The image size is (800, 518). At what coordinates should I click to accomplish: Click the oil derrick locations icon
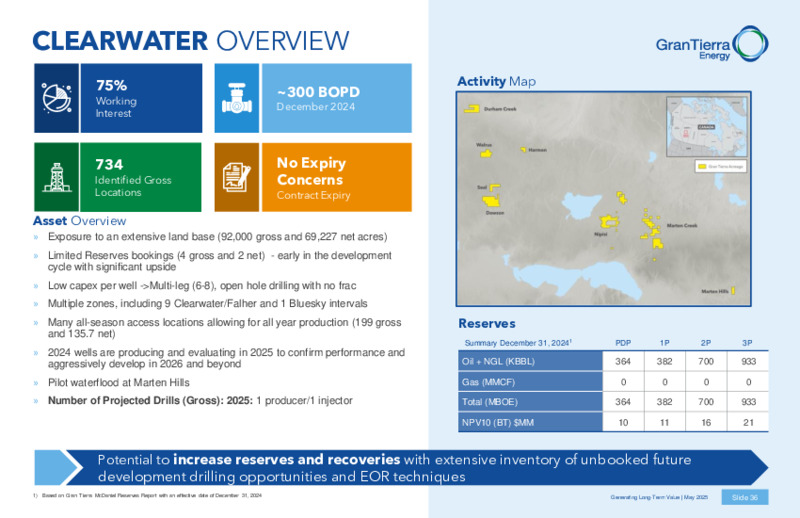(x=57, y=178)
